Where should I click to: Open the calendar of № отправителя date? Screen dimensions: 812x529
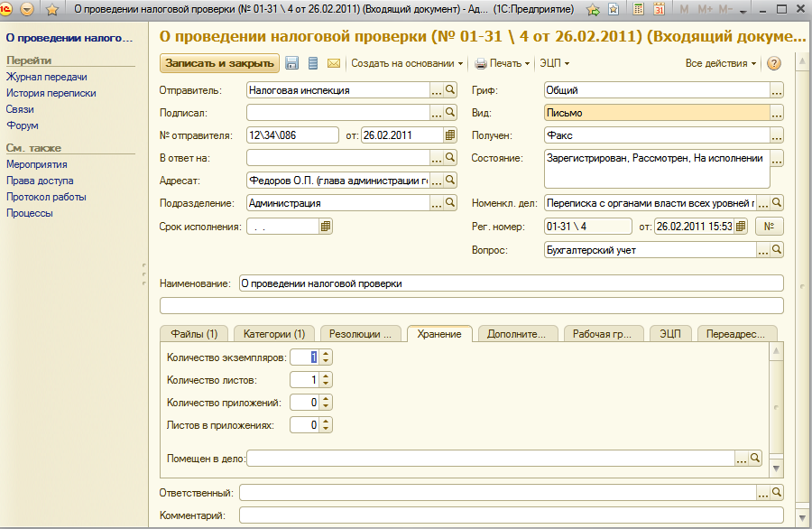450,135
